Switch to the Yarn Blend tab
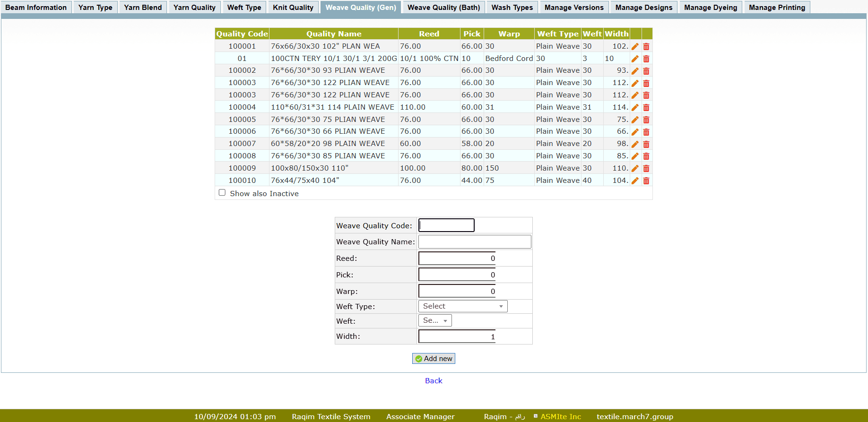 tap(143, 8)
